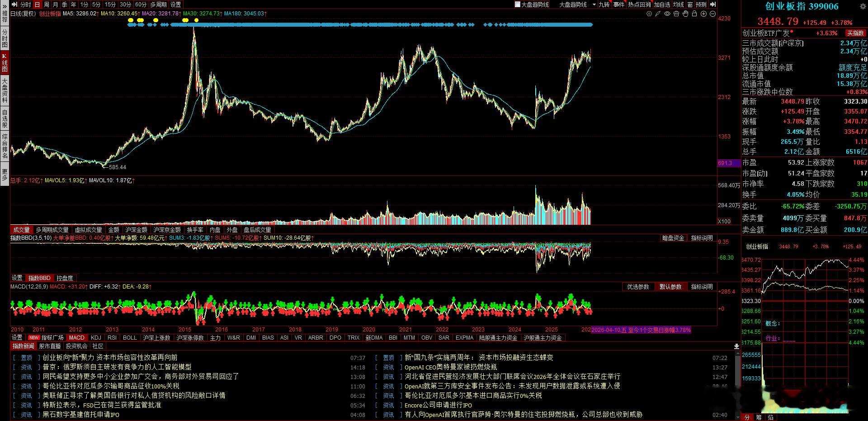Switch to the 换手率 tab
This screenshot has height=421, width=868.
pos(195,230)
